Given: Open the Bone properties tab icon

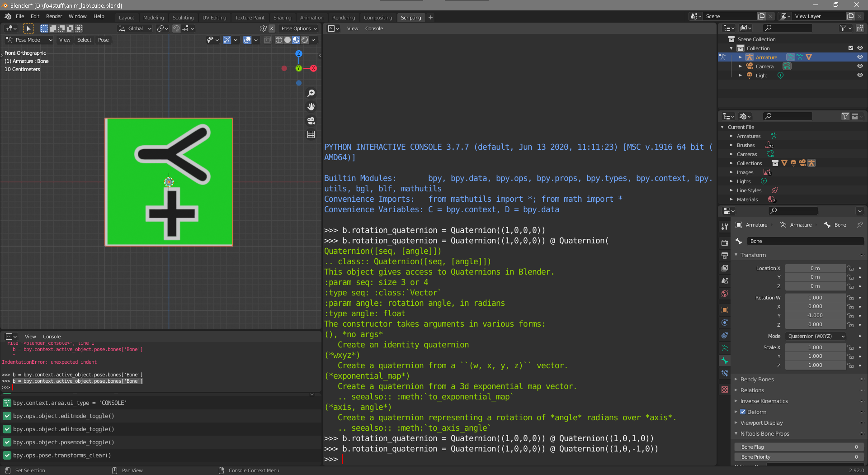Looking at the screenshot, I should (x=725, y=361).
